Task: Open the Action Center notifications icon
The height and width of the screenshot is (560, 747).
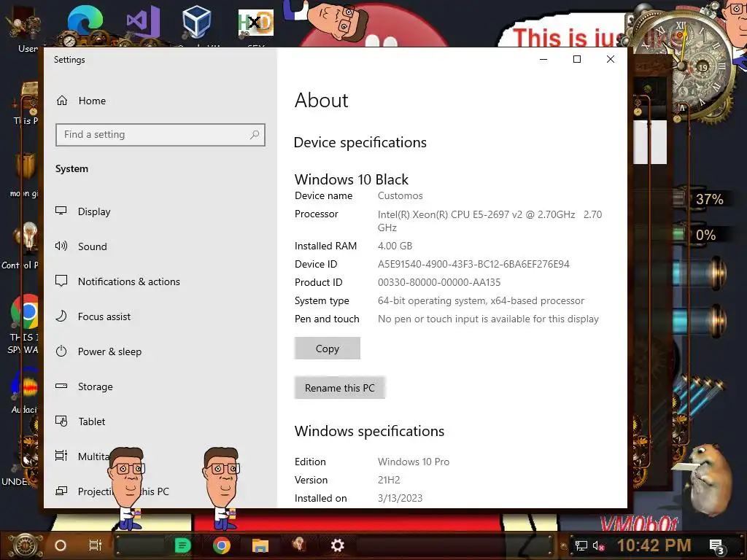Action: (716, 547)
